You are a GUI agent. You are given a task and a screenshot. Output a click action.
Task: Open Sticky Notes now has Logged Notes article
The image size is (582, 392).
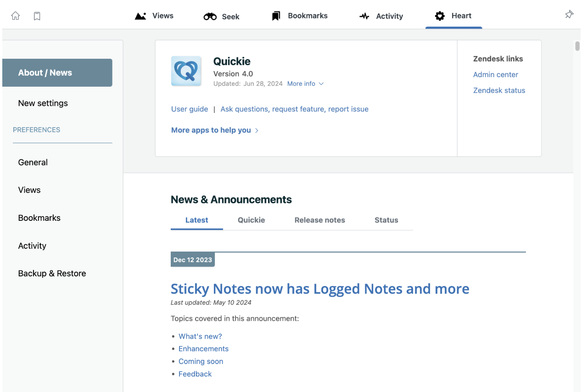[x=320, y=289]
